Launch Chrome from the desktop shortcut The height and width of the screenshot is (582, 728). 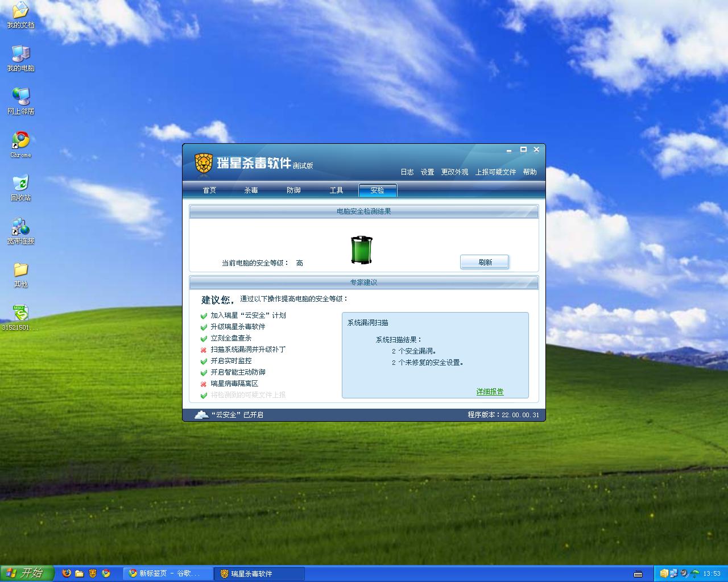click(20, 145)
